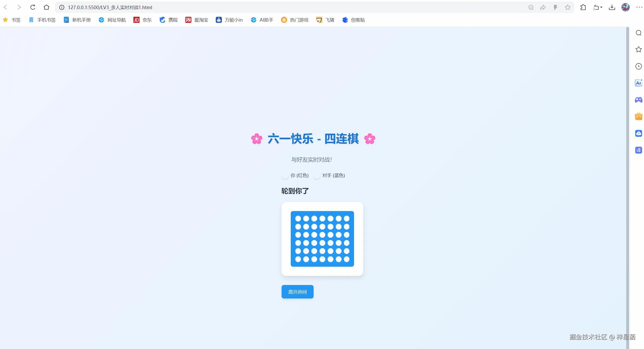The image size is (644, 349).
Task: Expand the 手机书签 bookmarks folder
Action: click(x=42, y=20)
